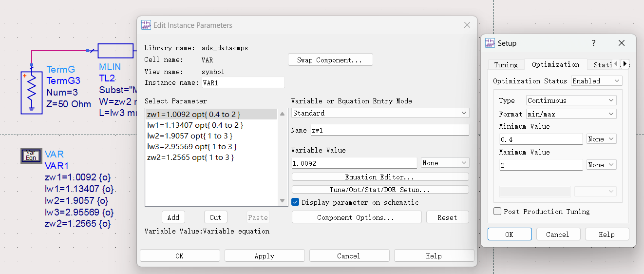Open the Maximum Value unit dropdown
The image size is (644, 274).
(602, 165)
